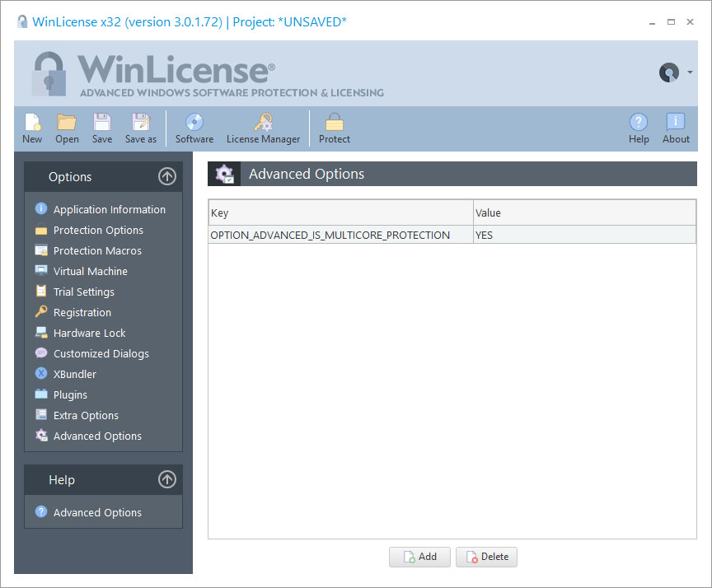The image size is (712, 588).
Task: Maximize the WinLicense window
Action: pos(671,21)
